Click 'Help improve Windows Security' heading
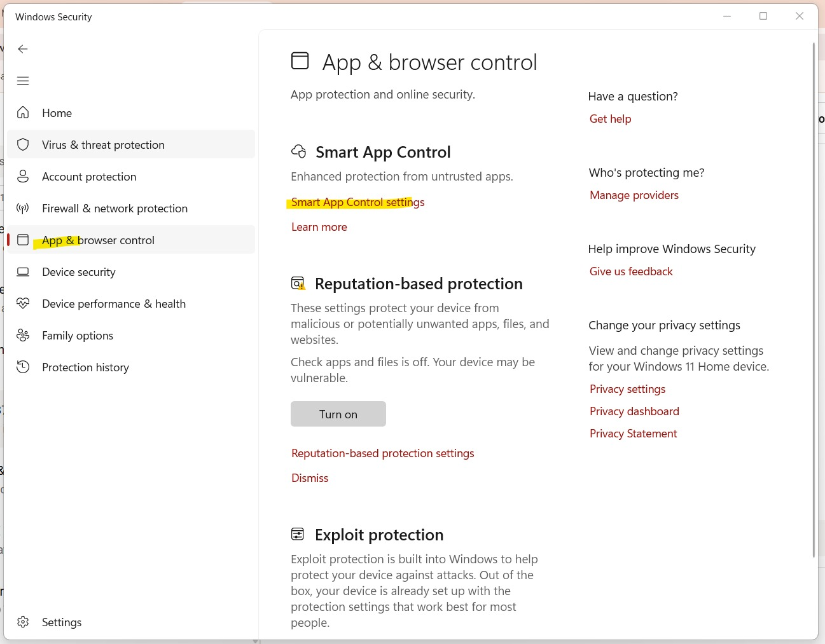The width and height of the screenshot is (825, 644). tap(672, 249)
